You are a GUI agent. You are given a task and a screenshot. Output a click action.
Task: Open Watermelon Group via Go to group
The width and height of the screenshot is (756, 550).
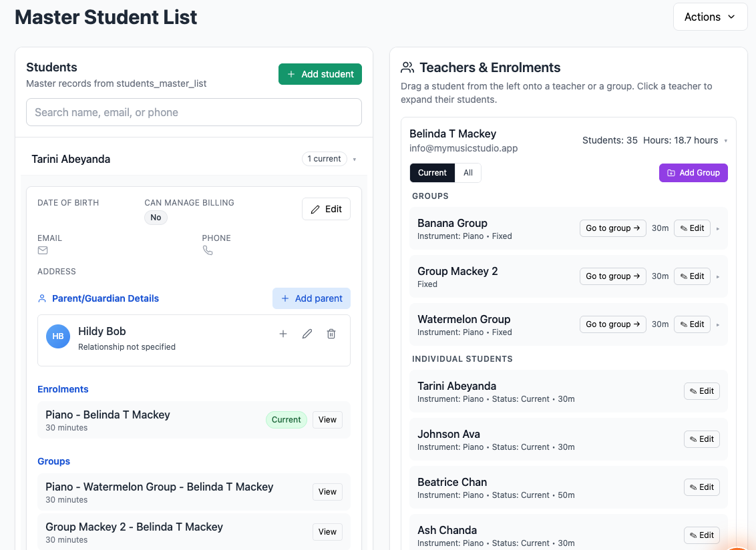coord(612,324)
